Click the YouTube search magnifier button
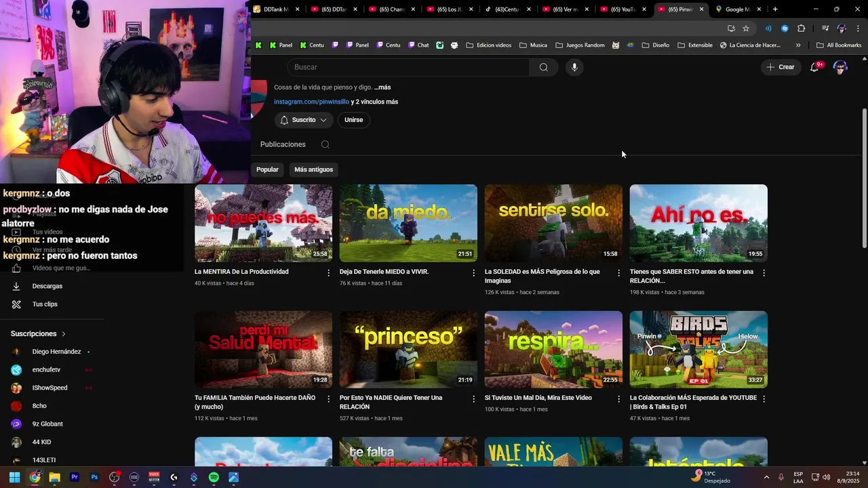868x488 pixels. point(544,67)
